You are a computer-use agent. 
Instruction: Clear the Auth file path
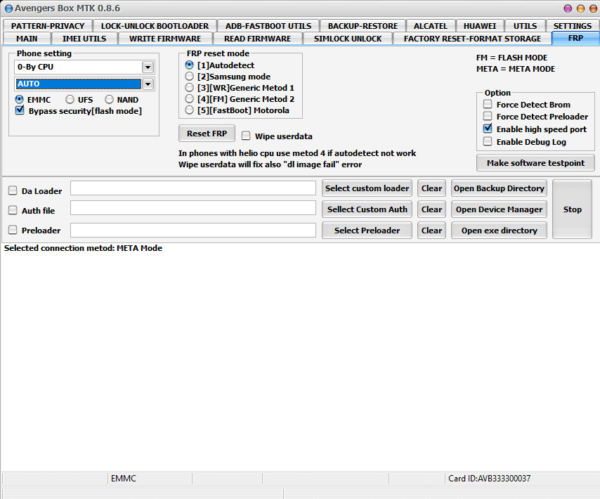(x=432, y=209)
